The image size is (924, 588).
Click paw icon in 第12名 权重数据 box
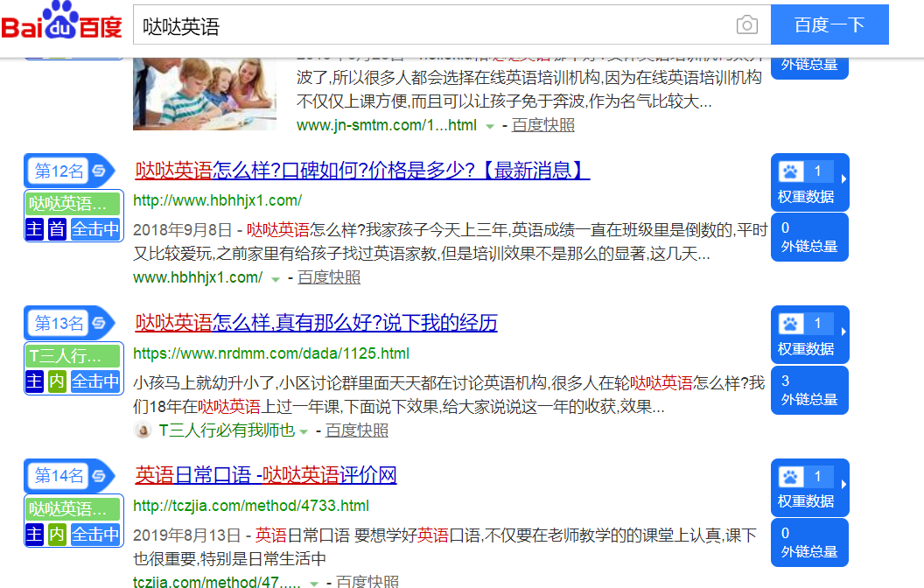coord(790,171)
